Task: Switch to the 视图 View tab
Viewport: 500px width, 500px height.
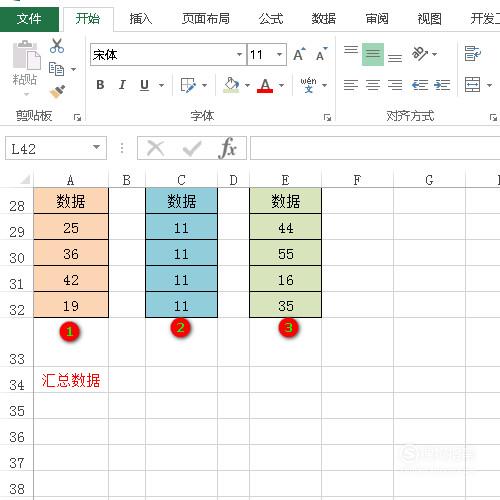Action: click(x=429, y=19)
